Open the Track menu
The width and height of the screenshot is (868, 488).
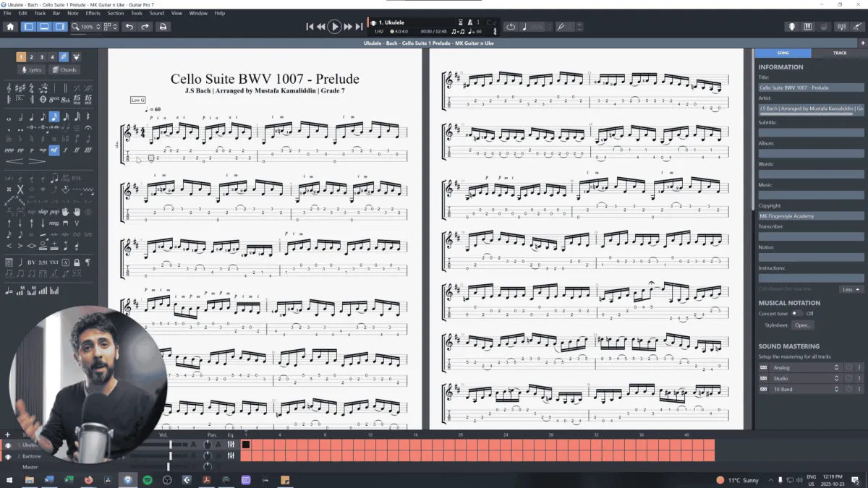tap(40, 13)
